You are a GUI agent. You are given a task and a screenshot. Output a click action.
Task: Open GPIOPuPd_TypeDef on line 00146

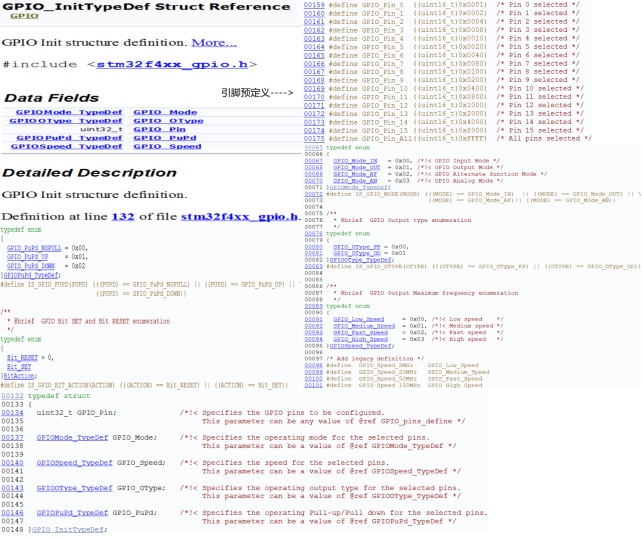tap(72, 513)
